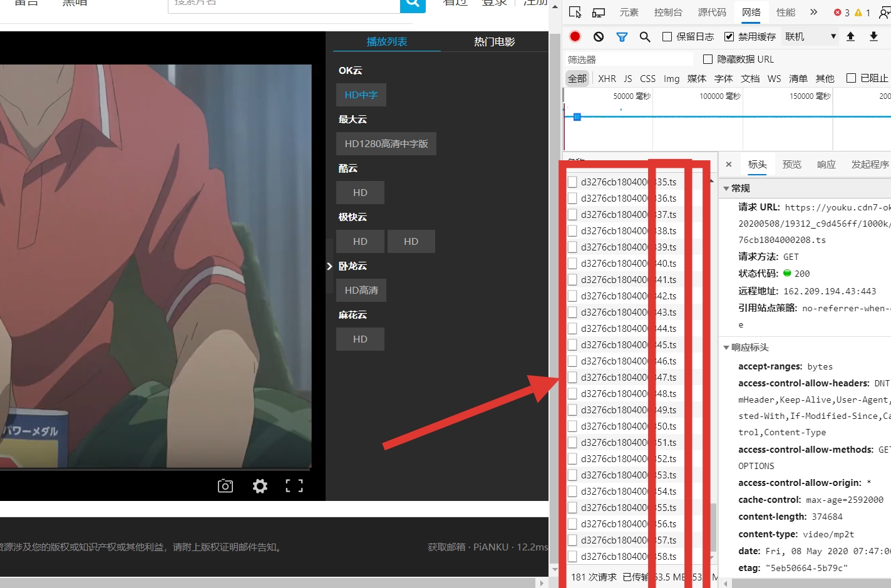Select the playlist tab in the sidebar
The image size is (891, 588).
pos(386,41)
